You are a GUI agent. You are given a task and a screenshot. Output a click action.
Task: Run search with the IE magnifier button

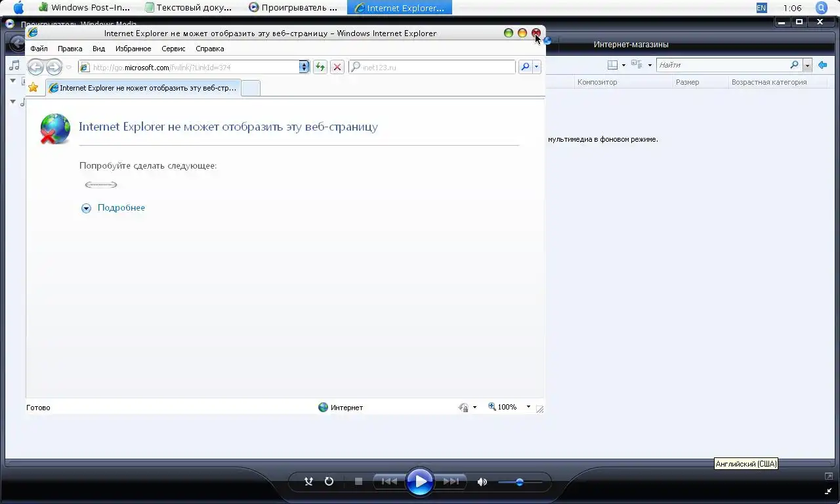[525, 67]
